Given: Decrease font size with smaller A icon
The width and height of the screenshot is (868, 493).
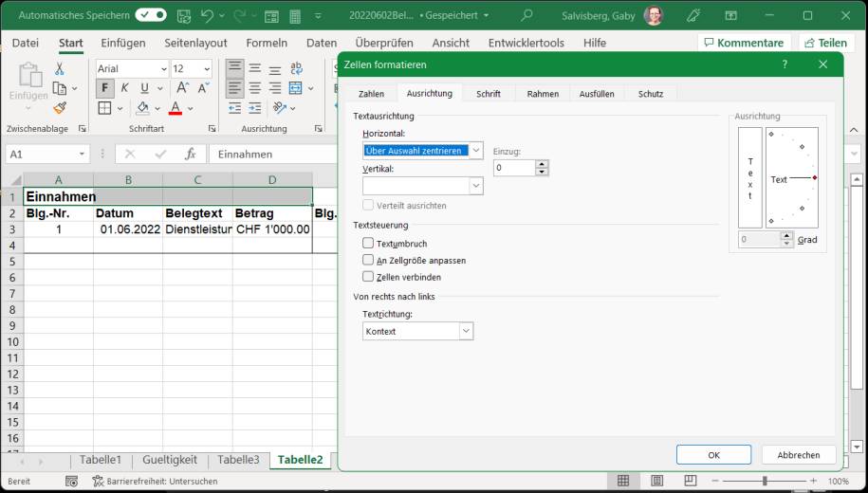Looking at the screenshot, I should (203, 88).
